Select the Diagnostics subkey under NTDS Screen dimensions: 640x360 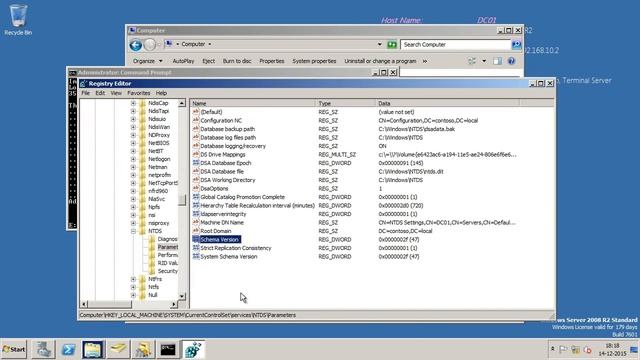167,239
